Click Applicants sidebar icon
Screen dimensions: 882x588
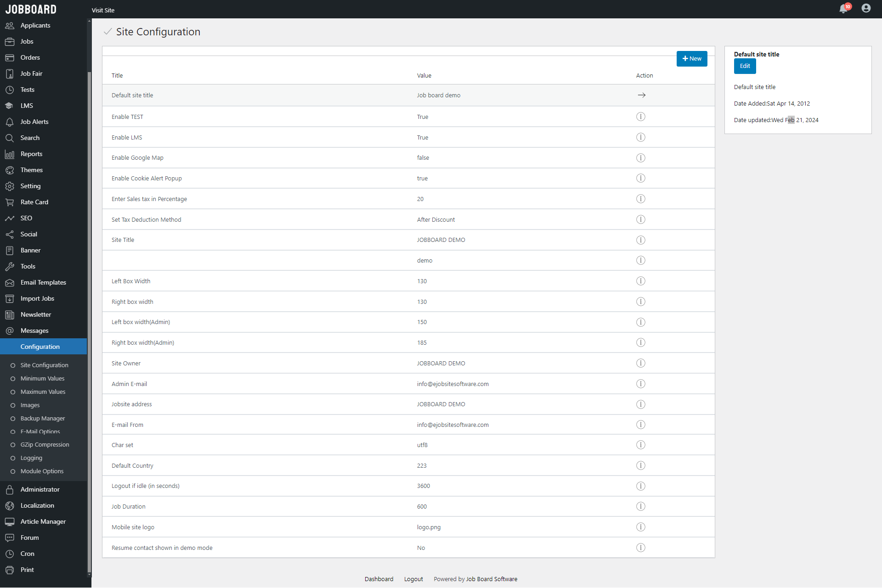[x=10, y=26]
